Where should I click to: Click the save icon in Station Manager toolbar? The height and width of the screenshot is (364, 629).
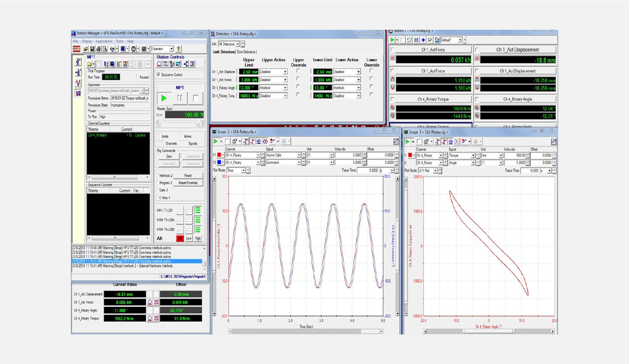coord(92,49)
